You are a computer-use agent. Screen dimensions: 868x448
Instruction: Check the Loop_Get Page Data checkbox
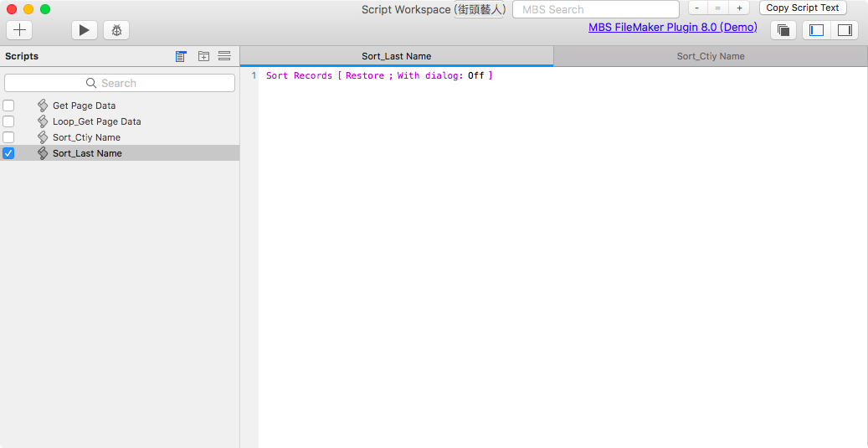coord(8,121)
